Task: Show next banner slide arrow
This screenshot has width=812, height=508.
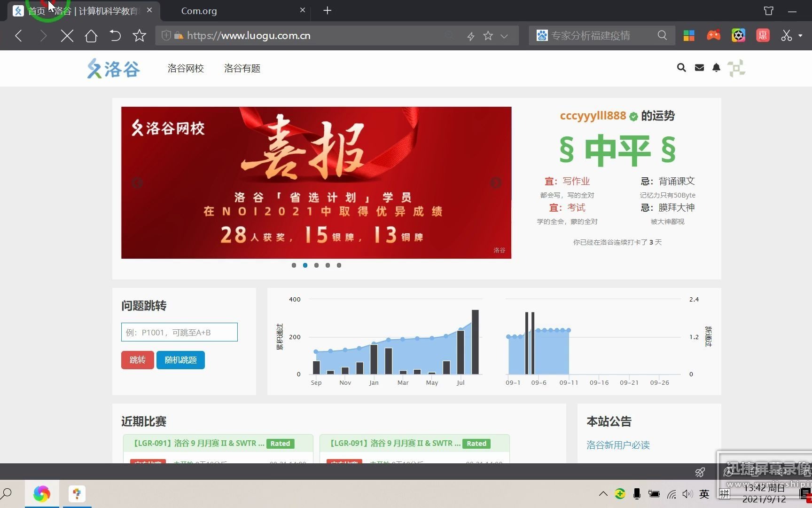Action: (496, 183)
